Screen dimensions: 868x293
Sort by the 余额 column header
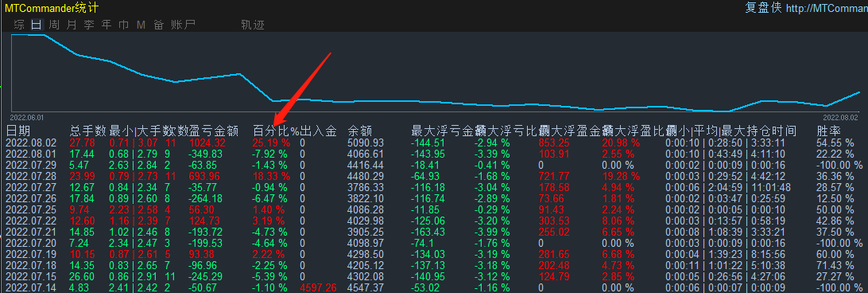(359, 131)
